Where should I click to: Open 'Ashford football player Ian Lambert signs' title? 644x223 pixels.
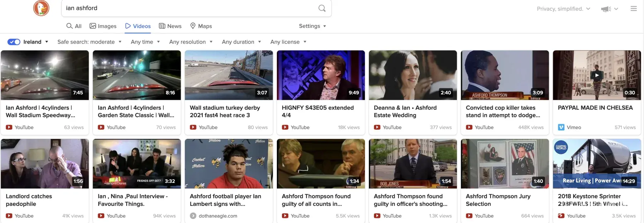click(225, 200)
